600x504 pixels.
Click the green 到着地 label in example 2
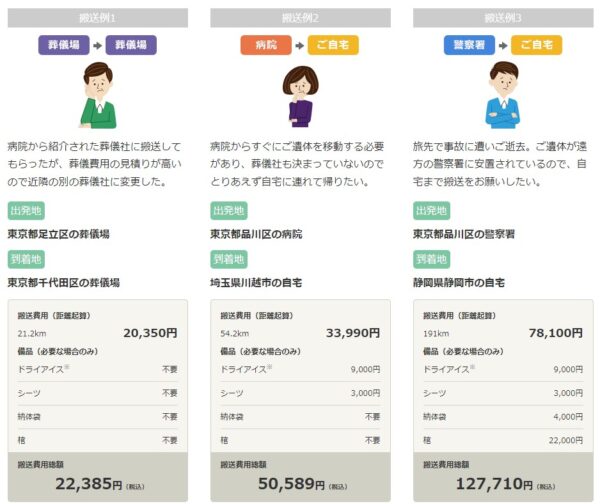[228, 259]
